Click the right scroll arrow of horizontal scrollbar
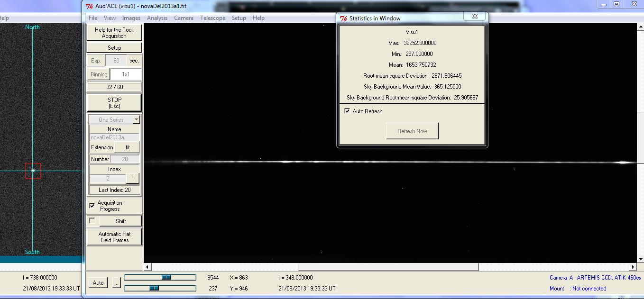 633,267
